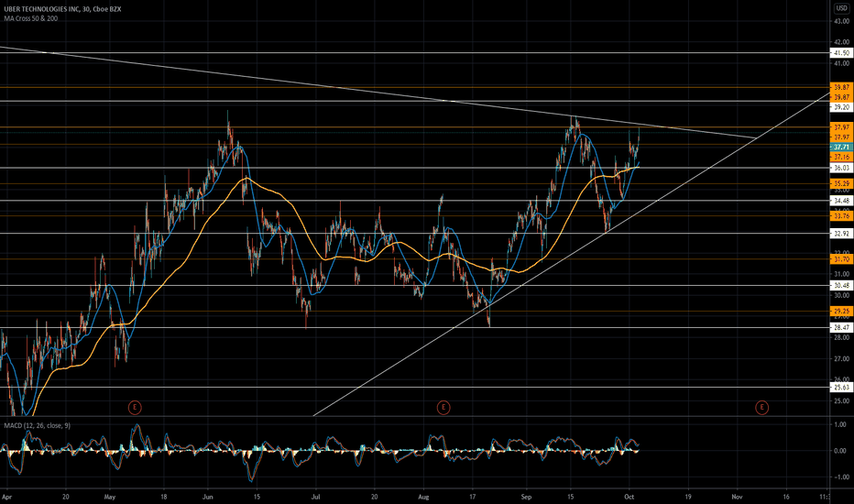Click the Aug label on time axis
The width and height of the screenshot is (854, 504).
point(423,497)
